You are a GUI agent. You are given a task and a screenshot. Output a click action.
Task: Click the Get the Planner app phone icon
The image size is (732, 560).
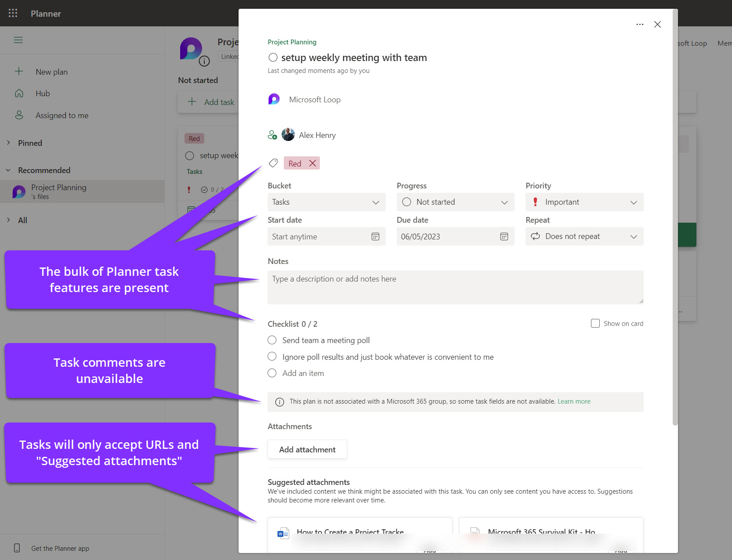(x=17, y=548)
